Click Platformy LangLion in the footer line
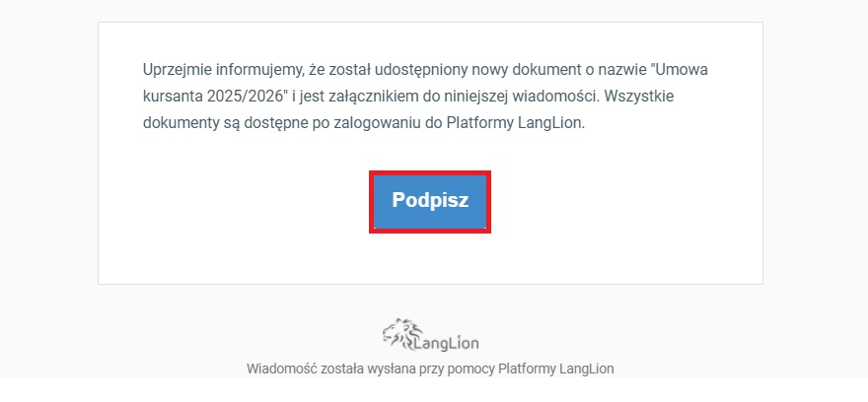Viewport: 868px width, 402px height. (555, 368)
